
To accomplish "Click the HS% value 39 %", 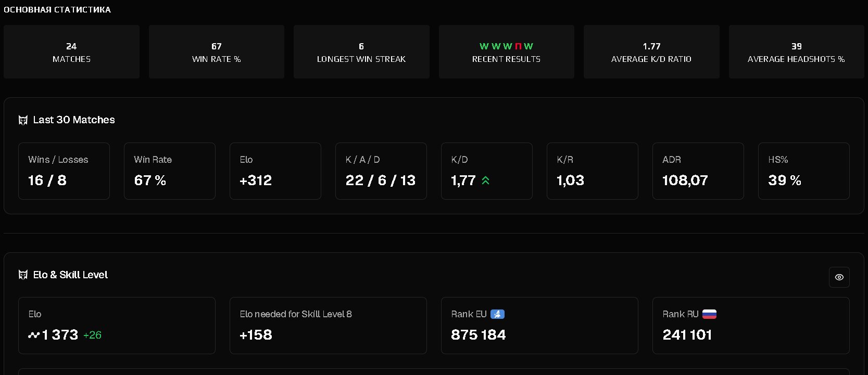I will 785,180.
